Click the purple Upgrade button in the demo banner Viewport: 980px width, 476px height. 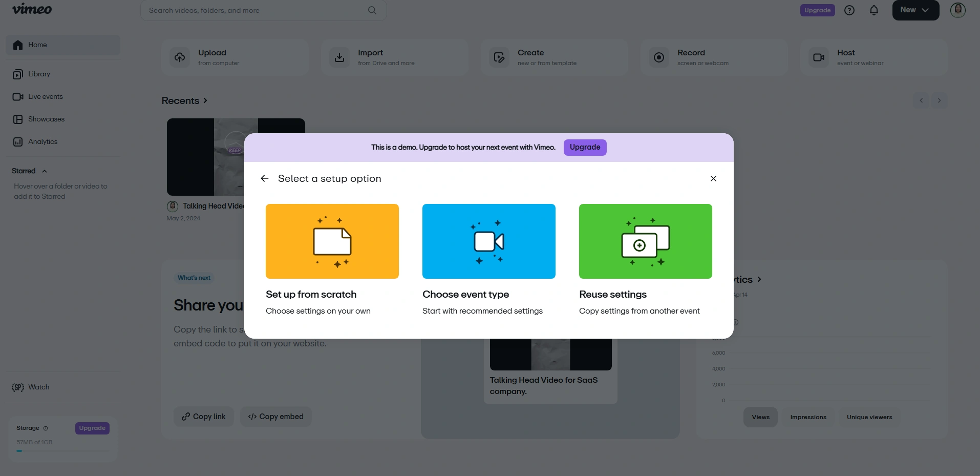point(585,147)
